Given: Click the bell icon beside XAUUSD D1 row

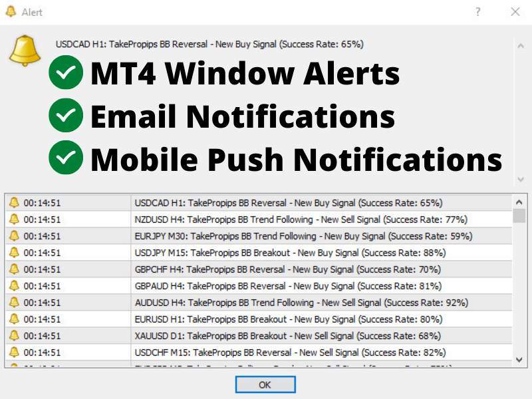Looking at the screenshot, I should point(14,336).
